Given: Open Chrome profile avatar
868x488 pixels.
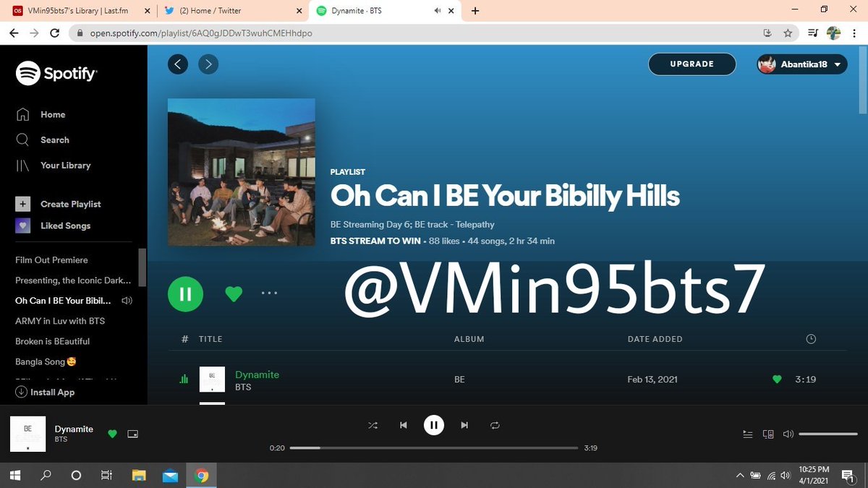Looking at the screenshot, I should pyautogui.click(x=834, y=33).
